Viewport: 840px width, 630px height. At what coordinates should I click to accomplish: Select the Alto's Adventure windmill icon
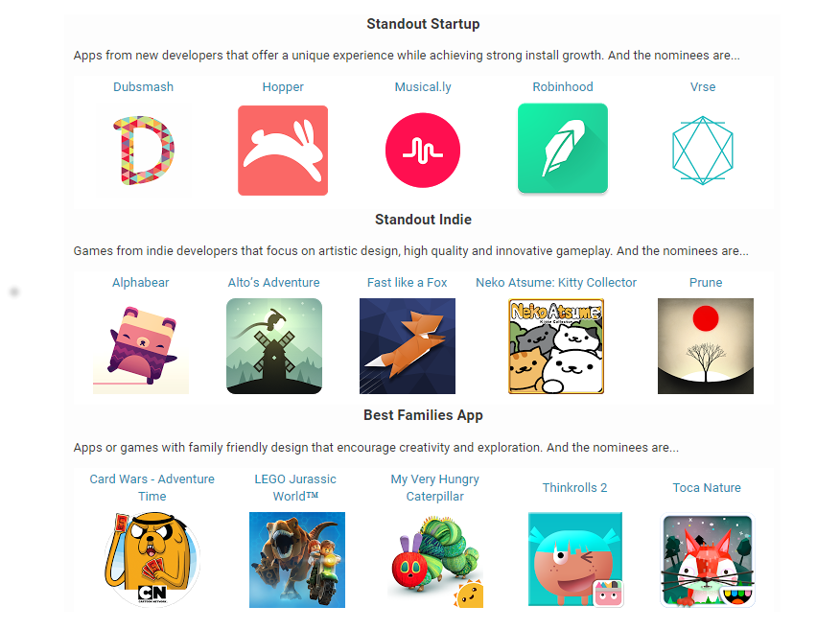pyautogui.click(x=274, y=346)
